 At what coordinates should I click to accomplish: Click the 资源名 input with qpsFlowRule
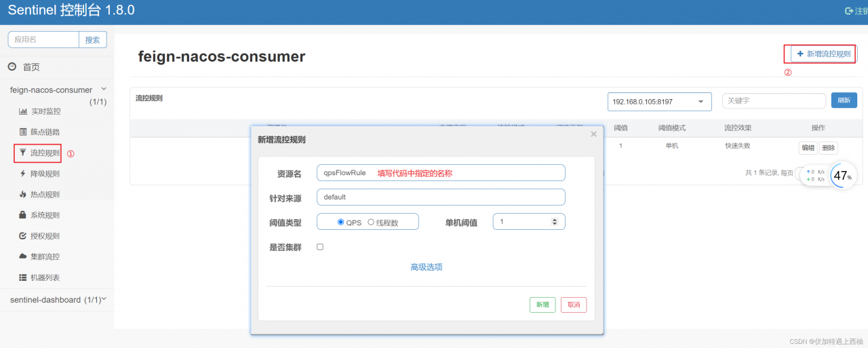441,173
